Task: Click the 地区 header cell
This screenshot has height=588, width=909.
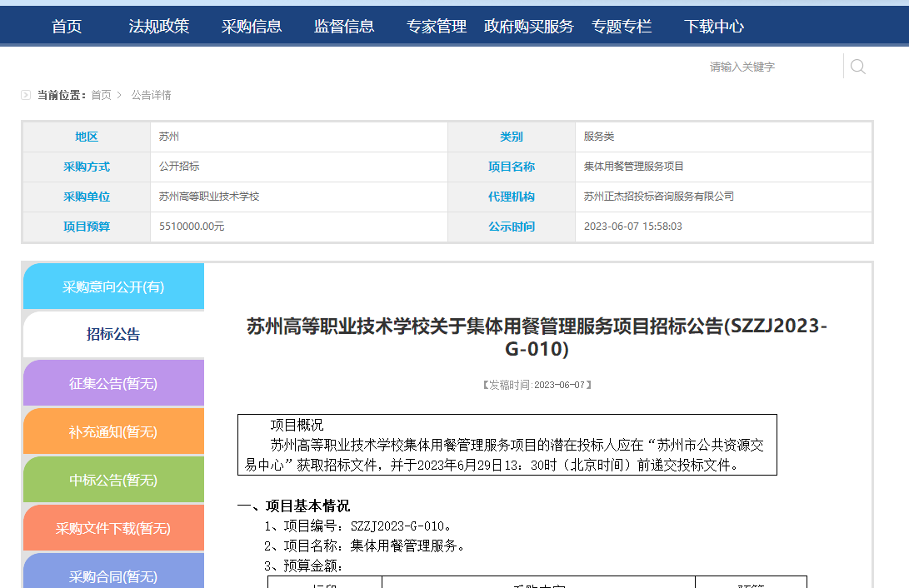Action: point(87,137)
